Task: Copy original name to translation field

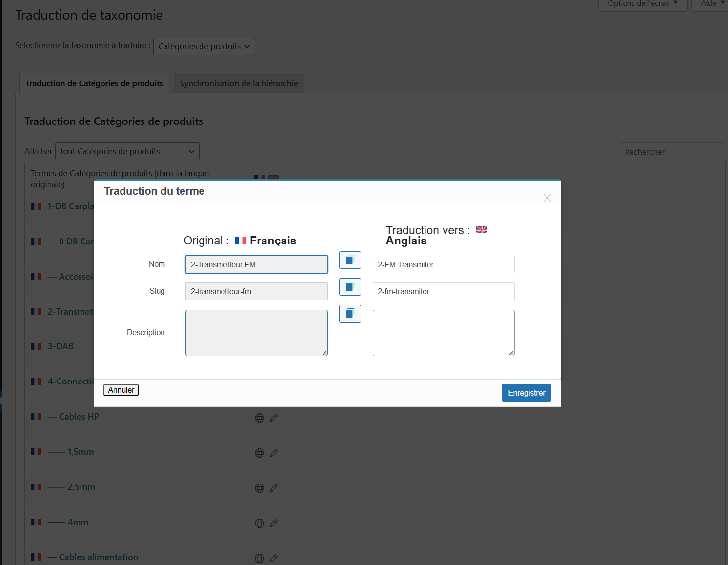Action: (x=350, y=260)
